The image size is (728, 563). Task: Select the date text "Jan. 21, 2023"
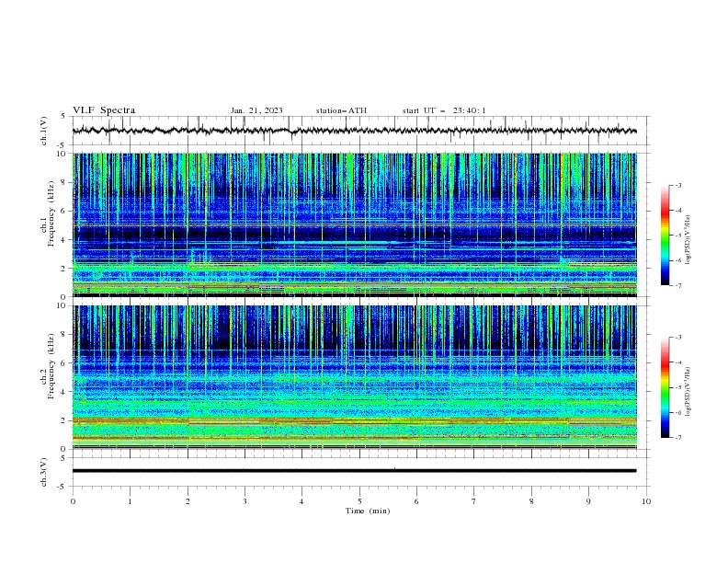click(256, 110)
